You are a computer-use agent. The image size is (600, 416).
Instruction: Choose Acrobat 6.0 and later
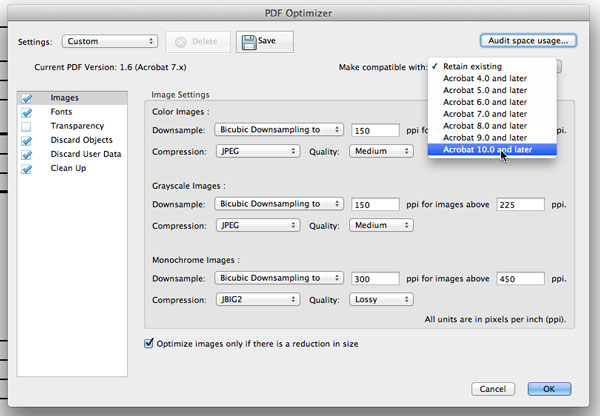[x=492, y=102]
